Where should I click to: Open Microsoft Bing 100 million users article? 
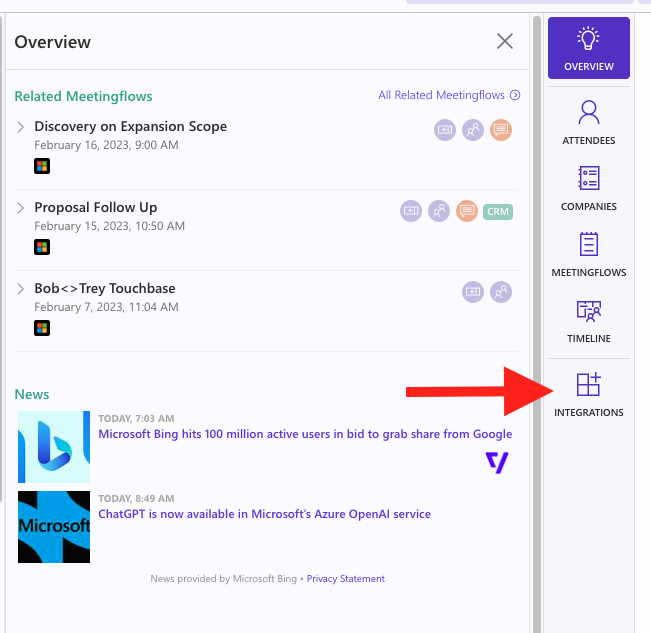tap(305, 434)
